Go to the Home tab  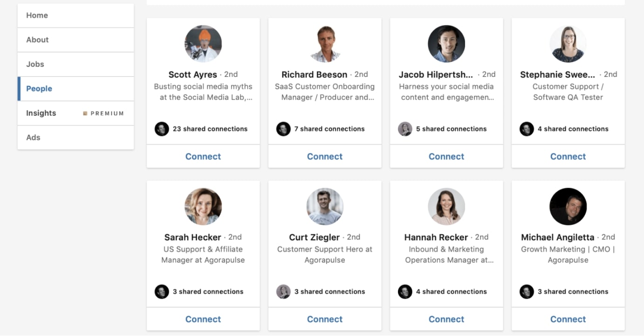pos(75,15)
